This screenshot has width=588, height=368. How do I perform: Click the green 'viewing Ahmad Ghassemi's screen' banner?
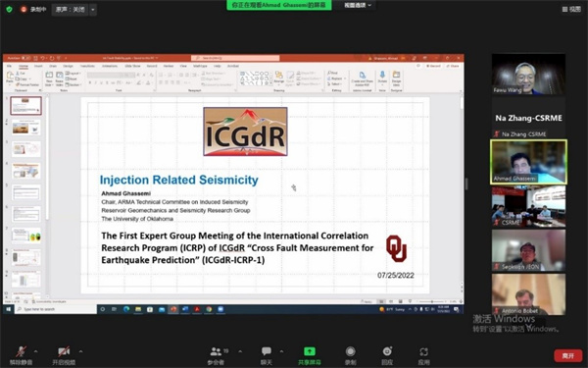[x=279, y=5]
